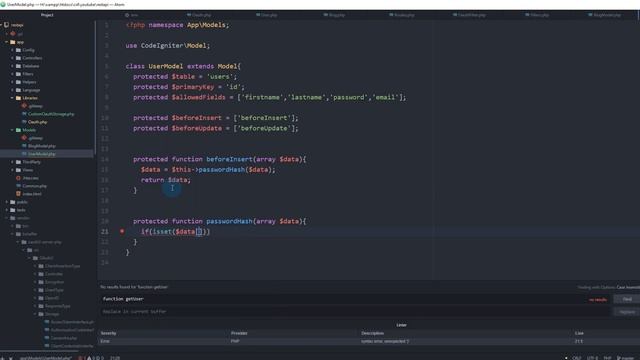The width and height of the screenshot is (640, 360).
Task: Click the tests folder icon
Action: pyautogui.click(x=13, y=210)
